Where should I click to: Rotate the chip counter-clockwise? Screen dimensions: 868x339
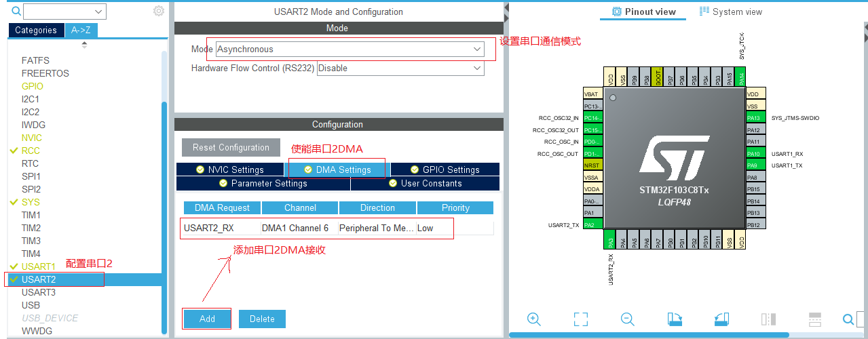coord(721,319)
